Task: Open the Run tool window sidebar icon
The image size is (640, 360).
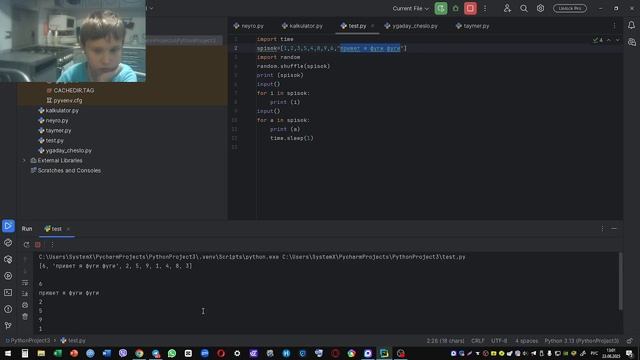Action: pyautogui.click(x=8, y=226)
